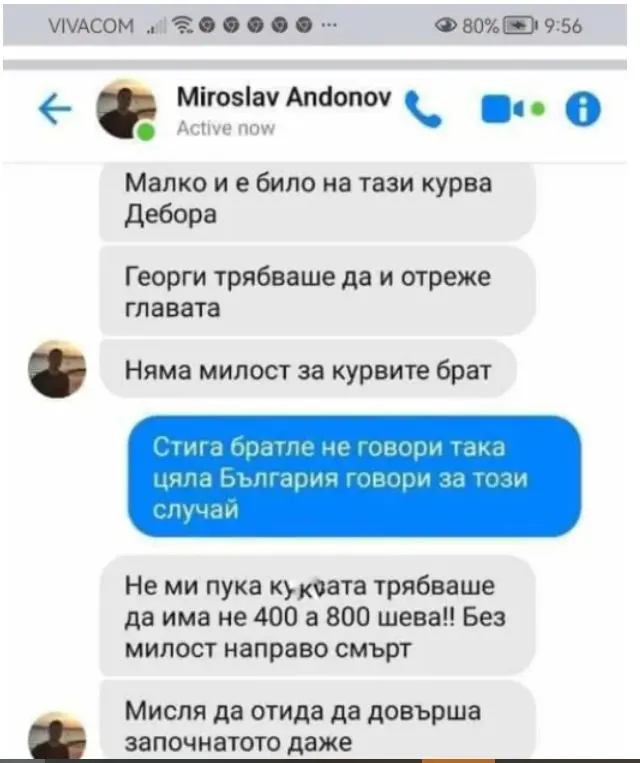Select the blue outgoing message bubble
The height and width of the screenshot is (763, 640).
click(x=354, y=477)
